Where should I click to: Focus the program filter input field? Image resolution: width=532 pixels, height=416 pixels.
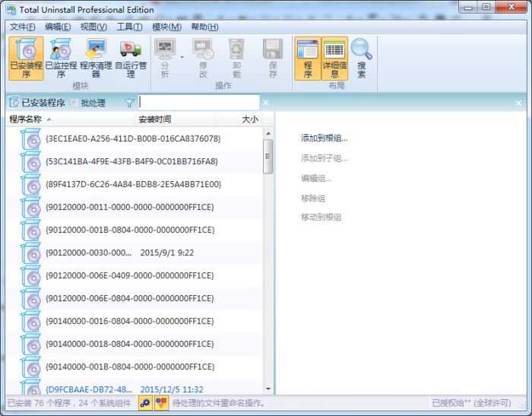pos(199,102)
